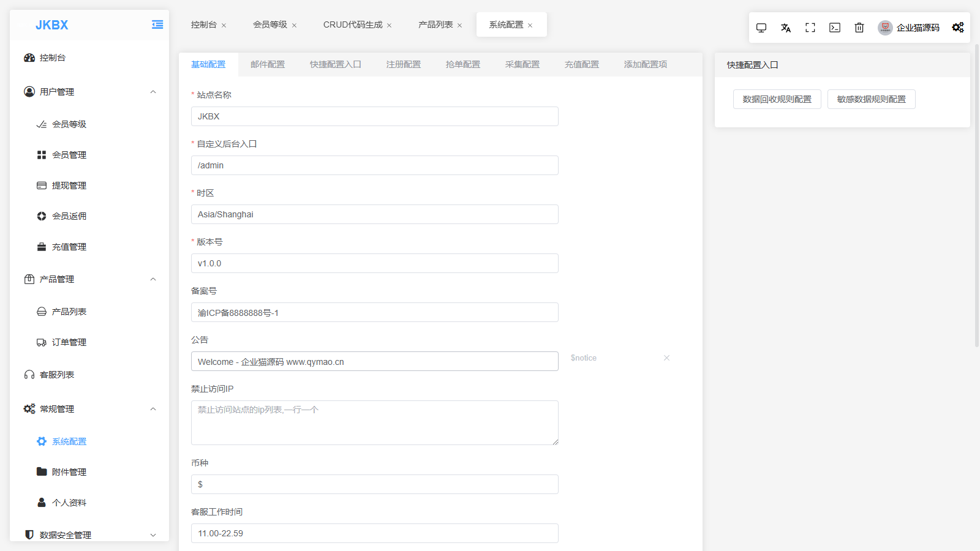The height and width of the screenshot is (551, 980).
Task: Switch to the 邮件配置 tab
Action: click(x=268, y=64)
